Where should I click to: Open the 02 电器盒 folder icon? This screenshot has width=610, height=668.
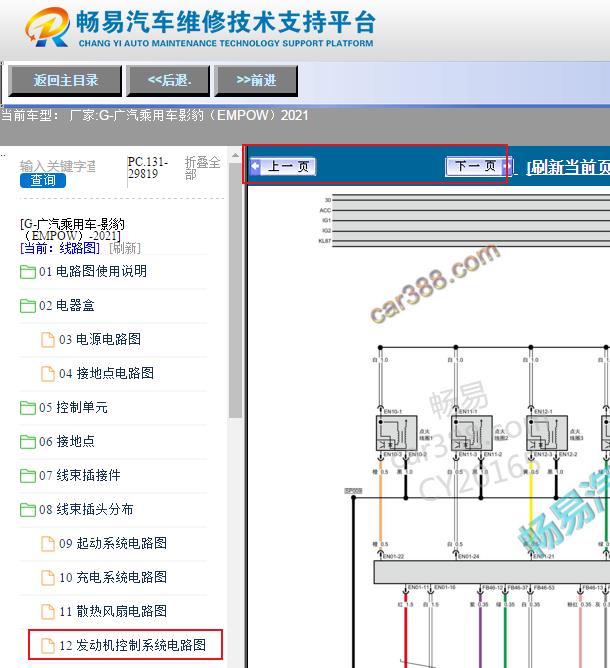click(x=28, y=305)
